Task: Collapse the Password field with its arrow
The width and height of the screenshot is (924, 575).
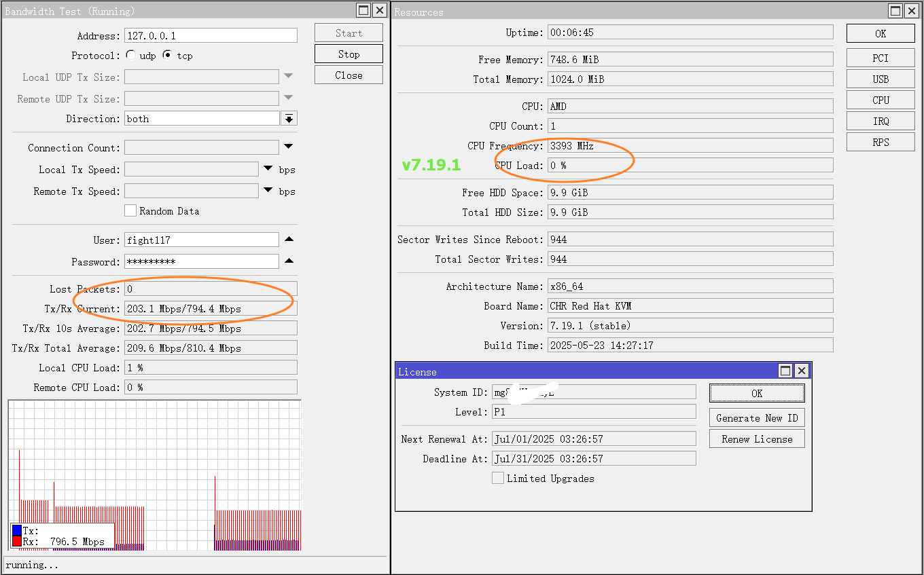Action: tap(289, 261)
